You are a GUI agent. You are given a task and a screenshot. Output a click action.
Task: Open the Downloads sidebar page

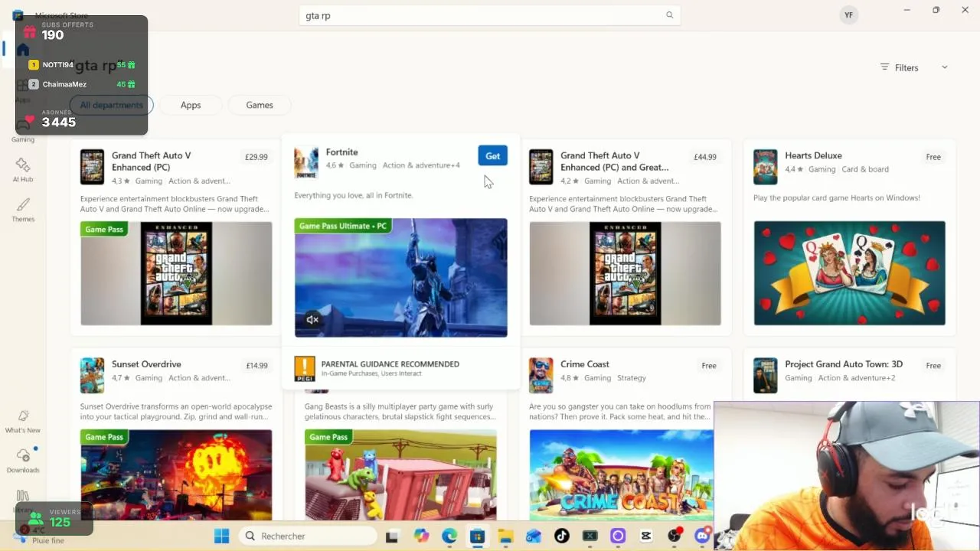click(23, 461)
